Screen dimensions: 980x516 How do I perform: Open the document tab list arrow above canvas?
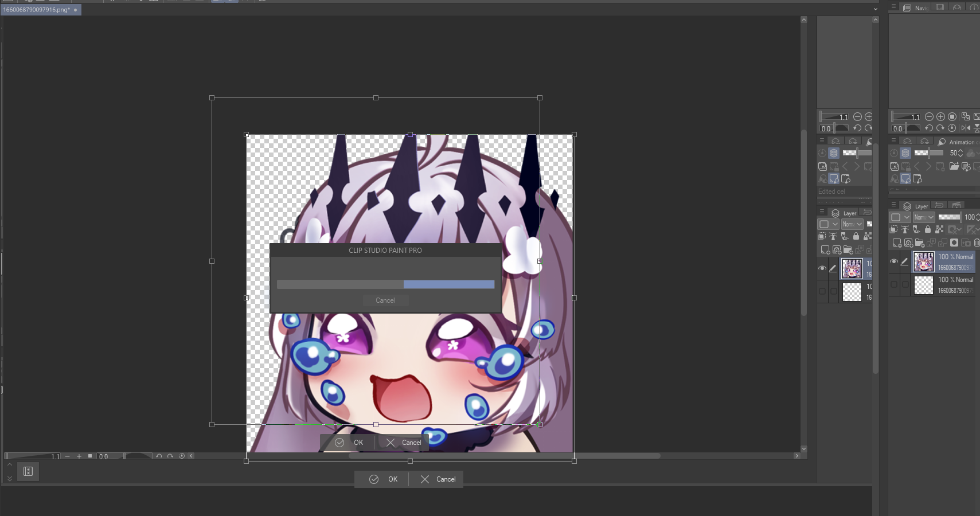click(875, 9)
